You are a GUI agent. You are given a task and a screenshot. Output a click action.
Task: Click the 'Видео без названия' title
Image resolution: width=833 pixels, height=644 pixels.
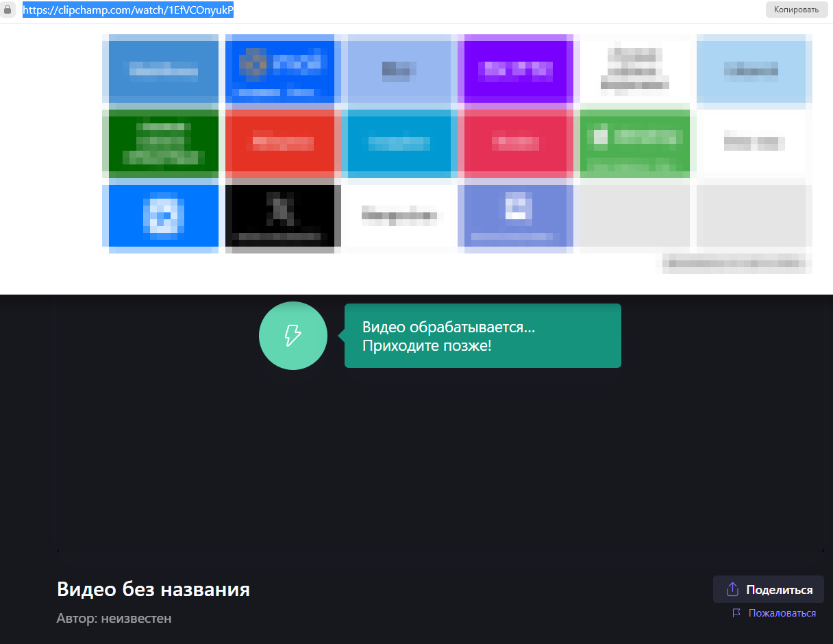pos(153,589)
